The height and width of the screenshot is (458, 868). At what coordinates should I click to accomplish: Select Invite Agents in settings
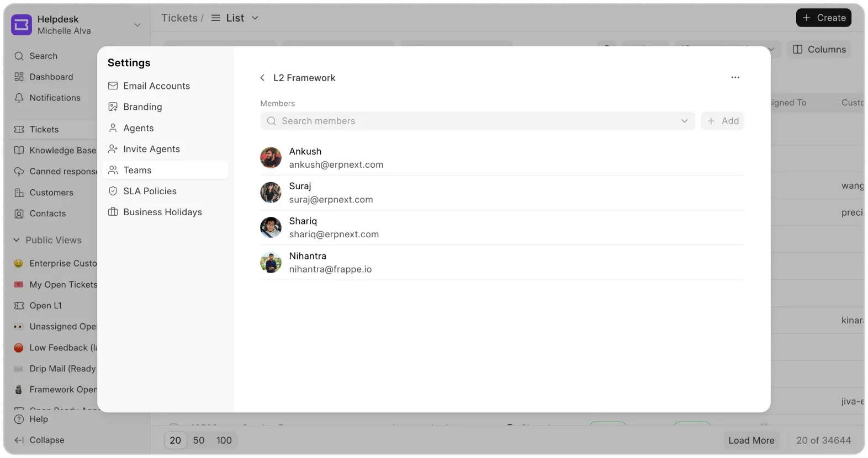pos(151,149)
